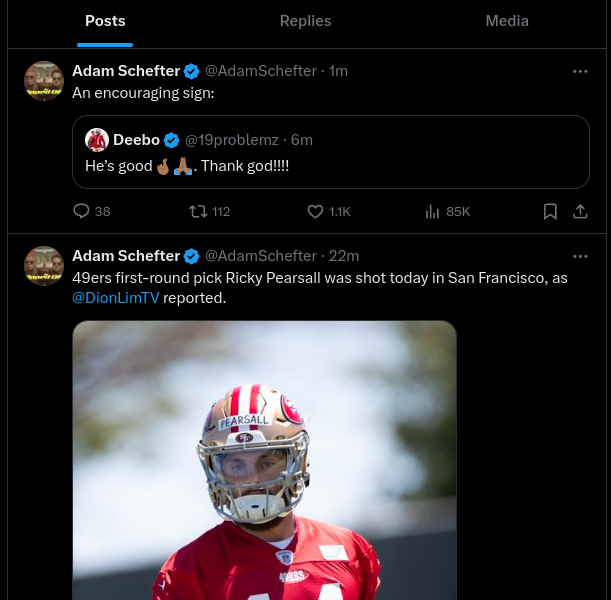This screenshot has width=611, height=600.
Task: Select the Posts tab
Action: tap(105, 21)
